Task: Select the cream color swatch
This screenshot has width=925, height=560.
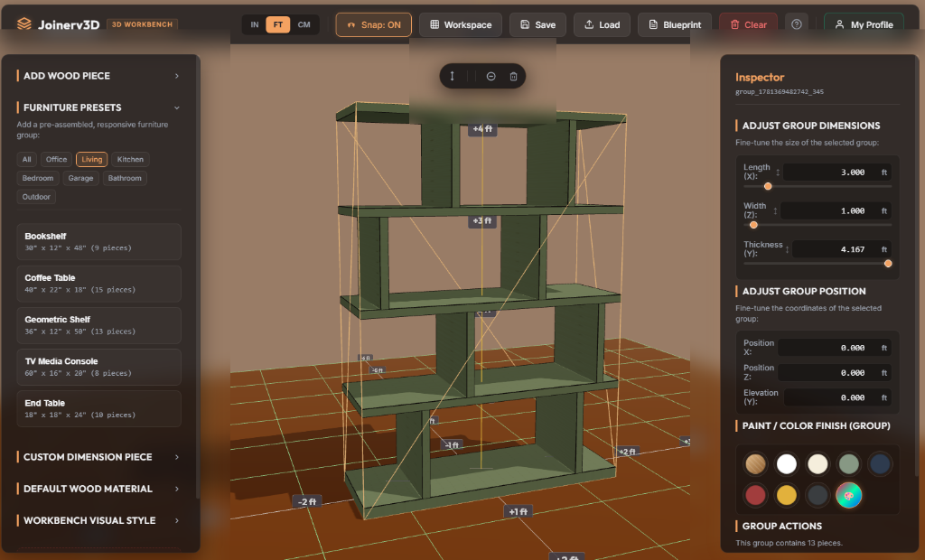Action: coord(818,464)
